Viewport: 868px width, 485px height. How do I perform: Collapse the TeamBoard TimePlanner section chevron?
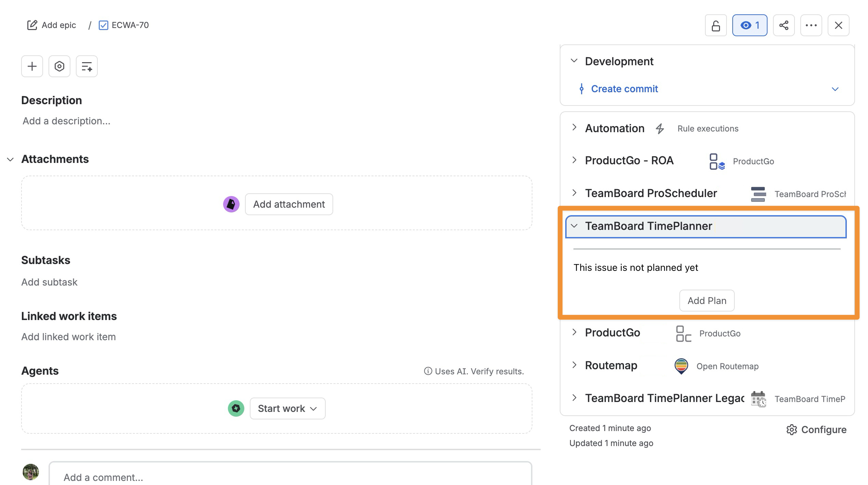574,226
